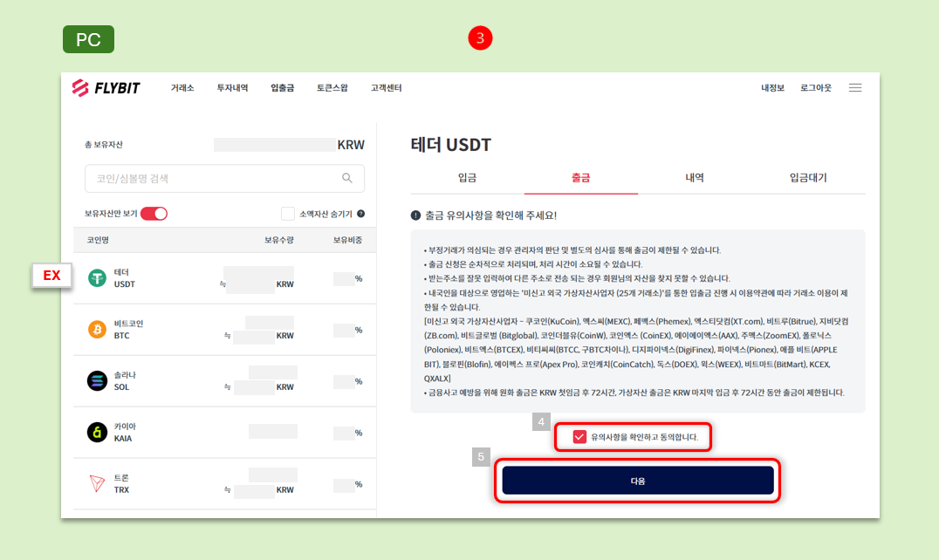Enable the 소액자산 숨기기 checkbox
Viewport: 939px width, 560px height.
pyautogui.click(x=286, y=212)
